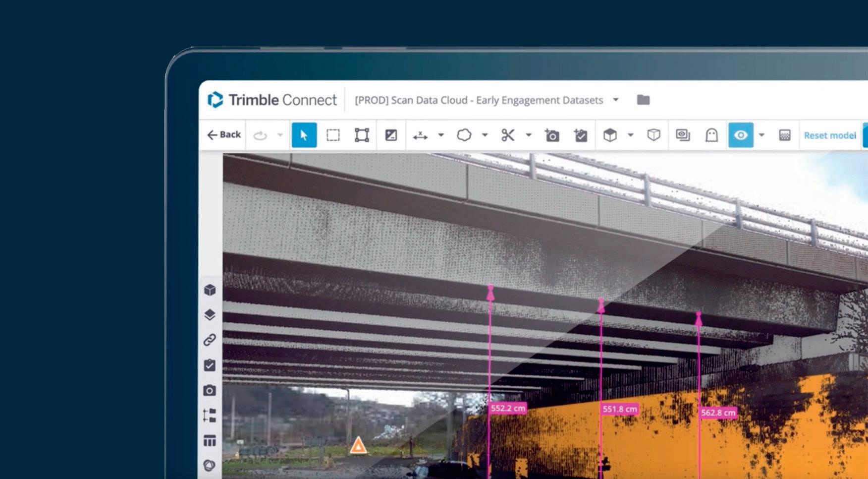Click the add ToDo clipboard icon

click(581, 135)
